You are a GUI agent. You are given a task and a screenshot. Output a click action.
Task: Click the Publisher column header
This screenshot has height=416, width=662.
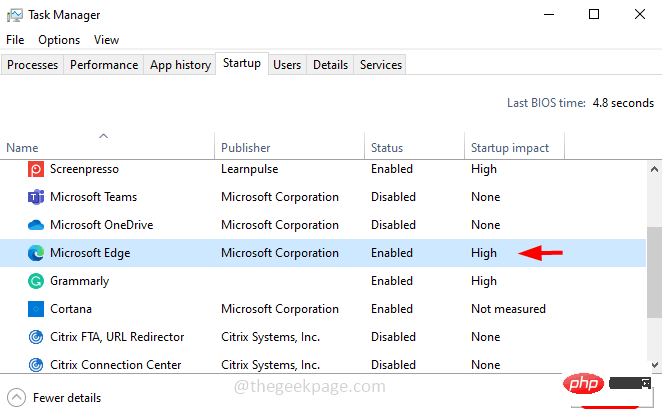[246, 148]
